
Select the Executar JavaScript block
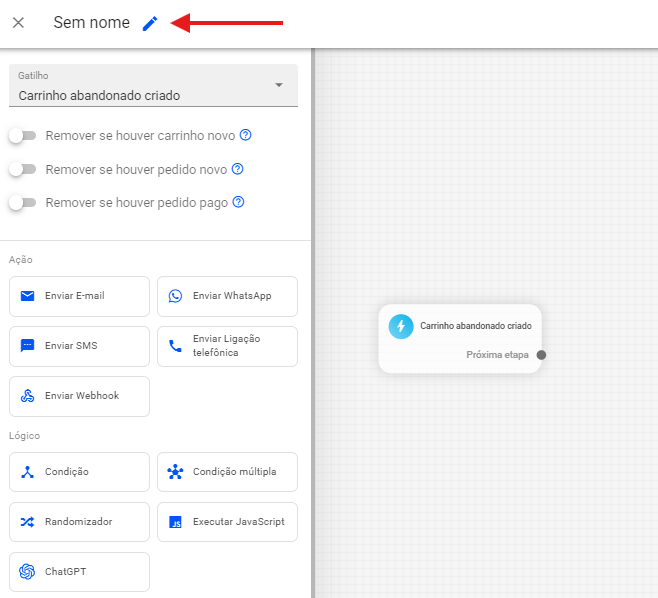[227, 522]
